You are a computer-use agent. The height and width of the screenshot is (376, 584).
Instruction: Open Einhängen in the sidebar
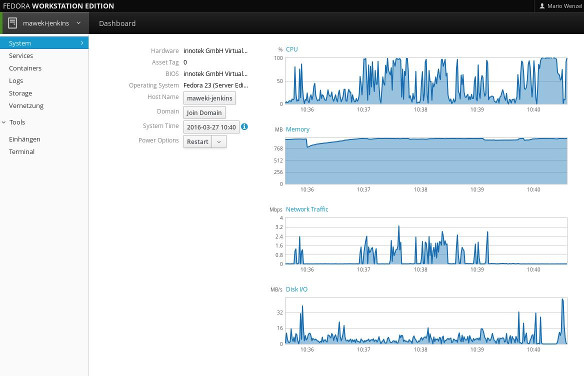click(24, 139)
